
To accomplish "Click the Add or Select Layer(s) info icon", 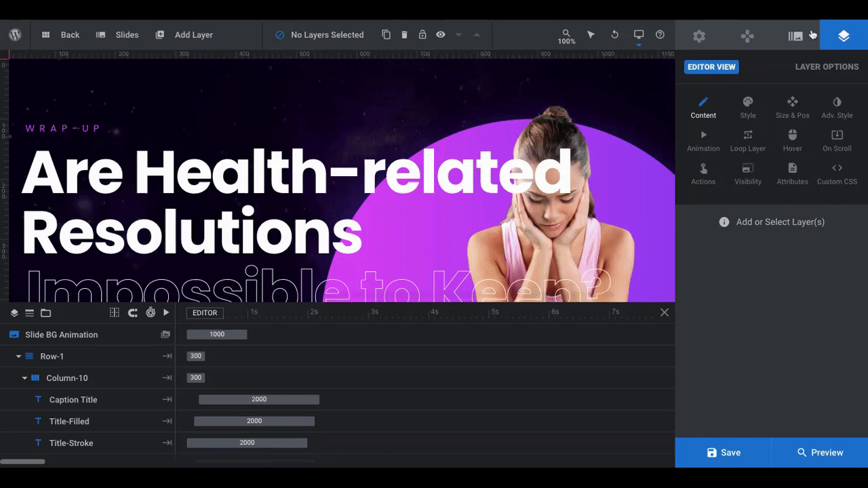I will pyautogui.click(x=724, y=222).
